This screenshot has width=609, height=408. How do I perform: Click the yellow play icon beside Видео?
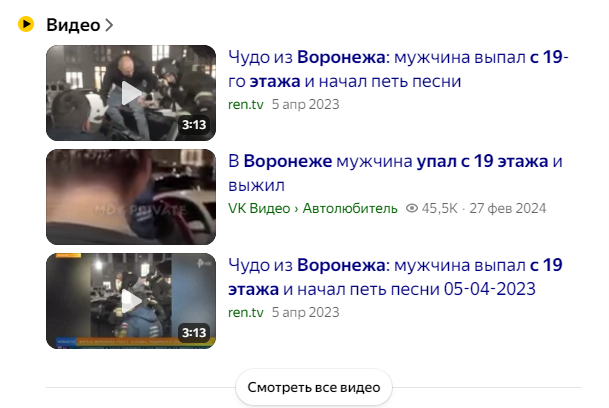(26, 24)
